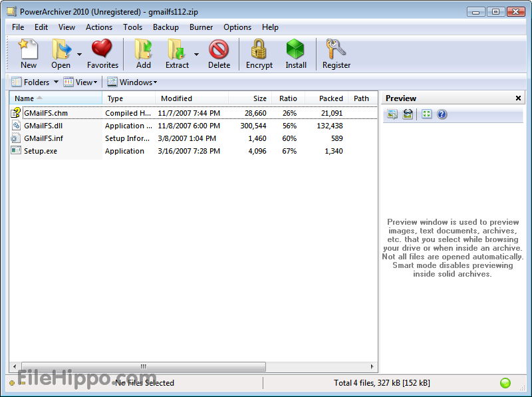Click the 300,544 size value

pos(253,126)
